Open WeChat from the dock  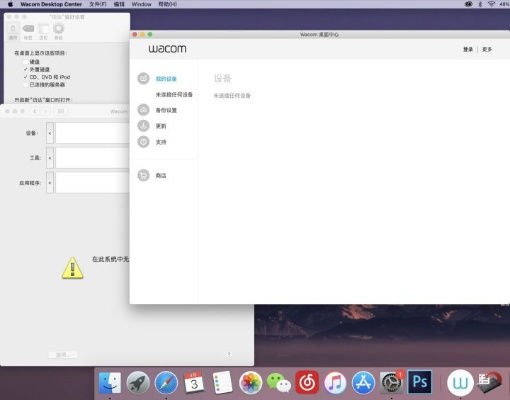coord(279,382)
